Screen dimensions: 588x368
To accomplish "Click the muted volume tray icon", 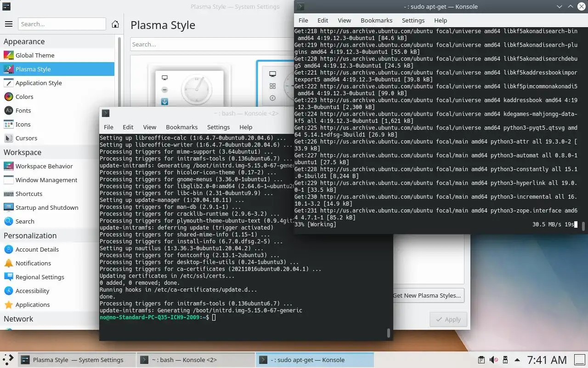I will [x=493, y=360].
